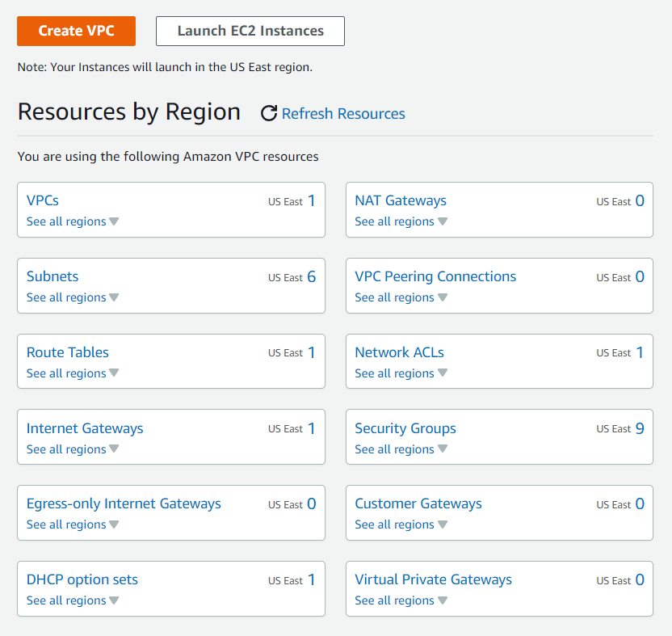Image resolution: width=672 pixels, height=636 pixels.
Task: Click the VPCs US East count 1
Action: click(312, 200)
